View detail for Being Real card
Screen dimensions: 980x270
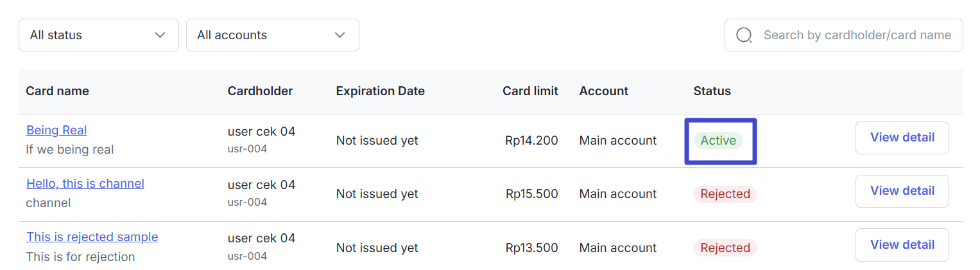pos(902,138)
